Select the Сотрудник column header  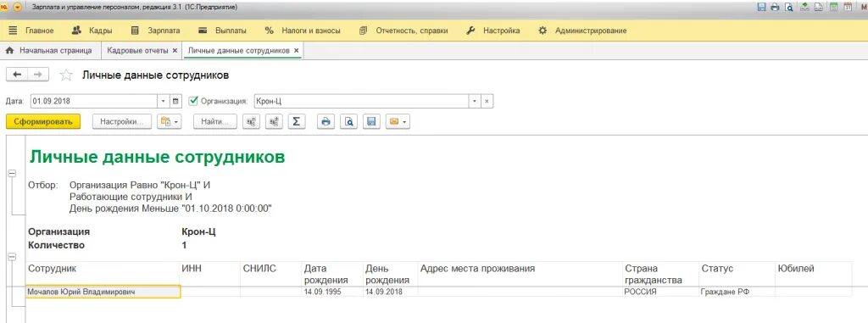click(103, 274)
